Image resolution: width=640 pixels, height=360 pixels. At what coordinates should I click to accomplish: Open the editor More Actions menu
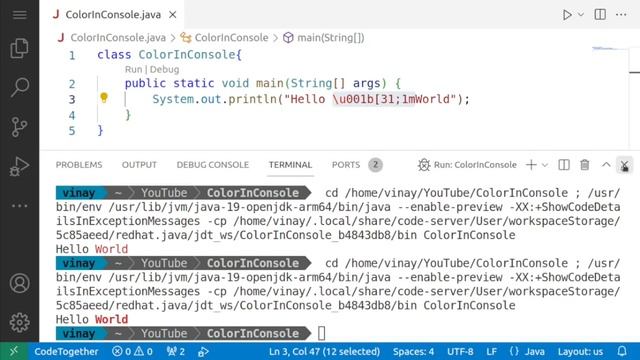621,15
